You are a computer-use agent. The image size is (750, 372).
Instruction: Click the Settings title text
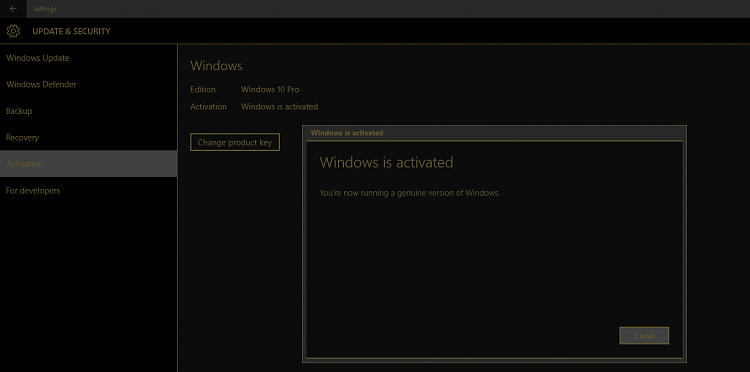coord(44,9)
